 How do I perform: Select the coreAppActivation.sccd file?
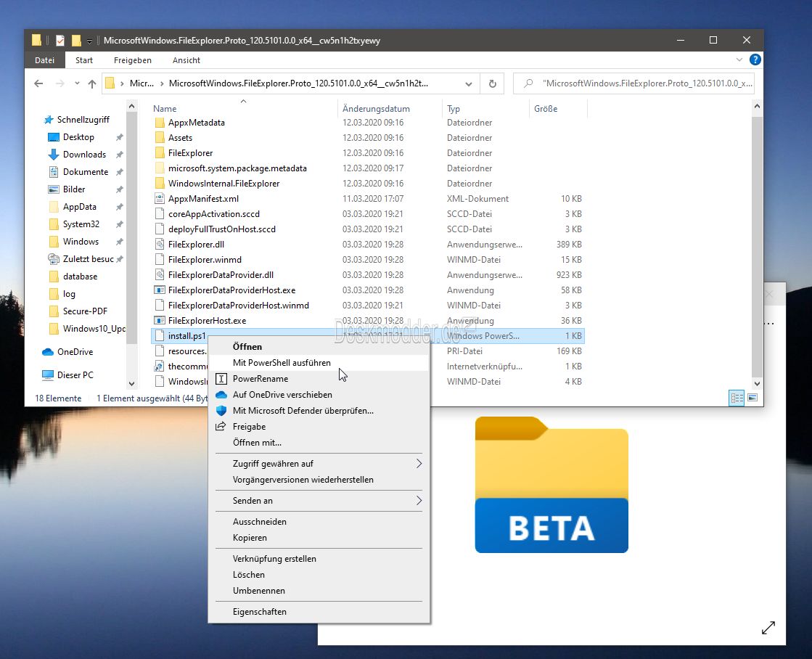[x=214, y=214]
